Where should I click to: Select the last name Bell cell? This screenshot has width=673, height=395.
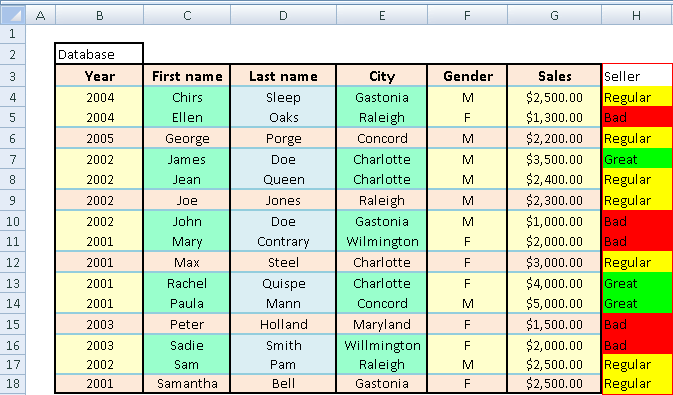pyautogui.click(x=283, y=383)
